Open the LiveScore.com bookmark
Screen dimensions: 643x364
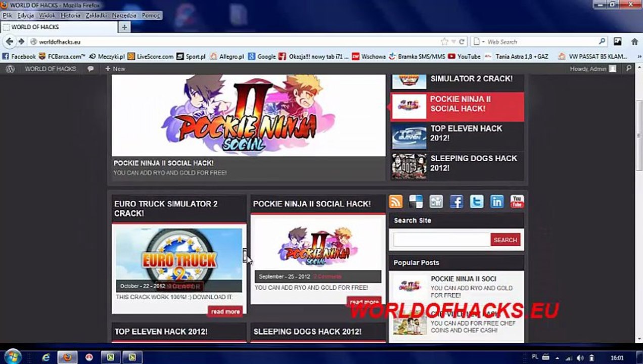click(x=151, y=57)
